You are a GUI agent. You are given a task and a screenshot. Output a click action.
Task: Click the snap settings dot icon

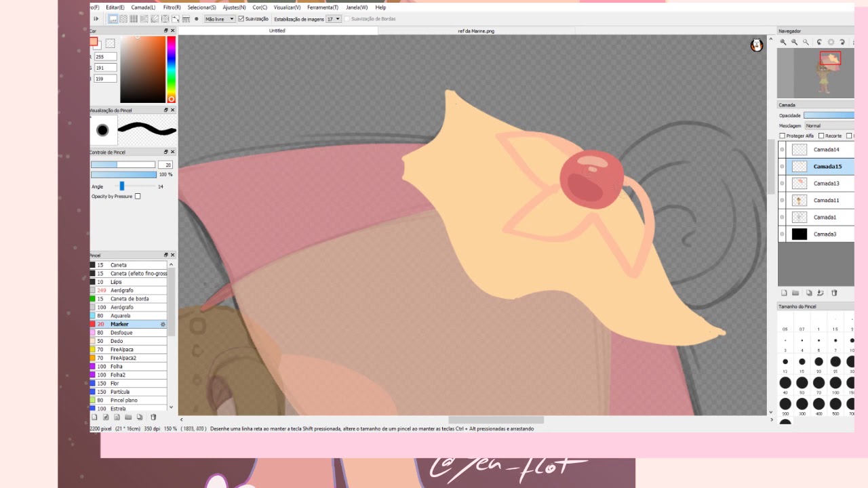click(x=197, y=19)
